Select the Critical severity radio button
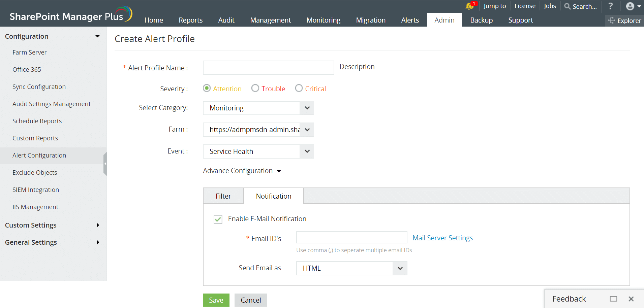Viewport: 644px width, 308px height. (x=299, y=88)
